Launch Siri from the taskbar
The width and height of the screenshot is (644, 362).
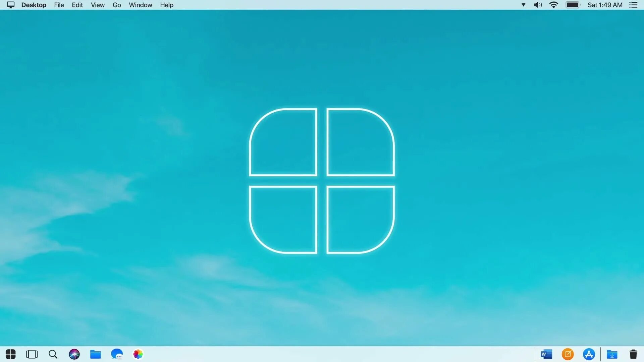click(x=74, y=354)
